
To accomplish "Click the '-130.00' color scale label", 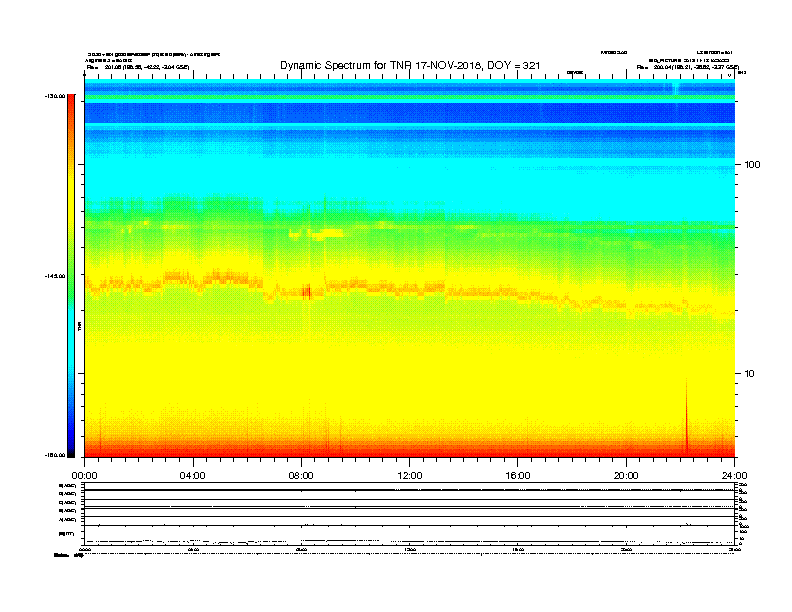I will point(54,96).
